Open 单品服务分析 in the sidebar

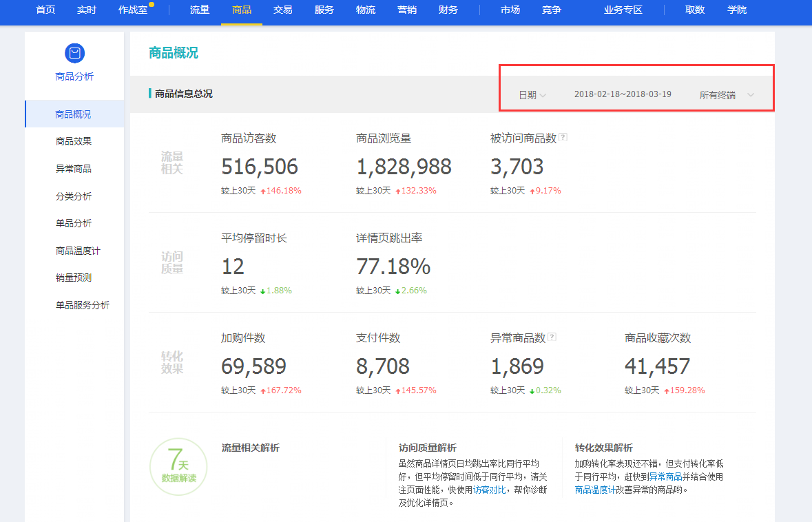(x=83, y=305)
